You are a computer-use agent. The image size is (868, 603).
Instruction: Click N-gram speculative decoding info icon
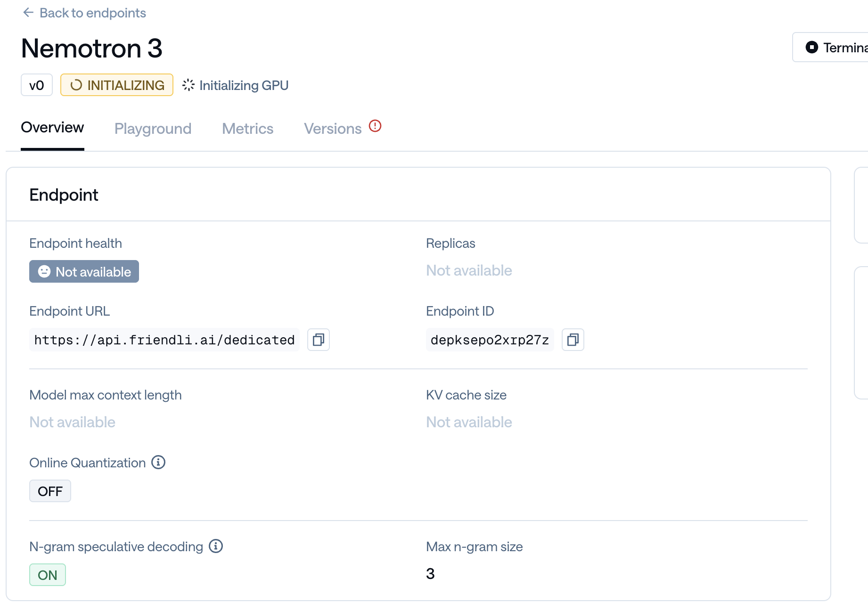216,546
